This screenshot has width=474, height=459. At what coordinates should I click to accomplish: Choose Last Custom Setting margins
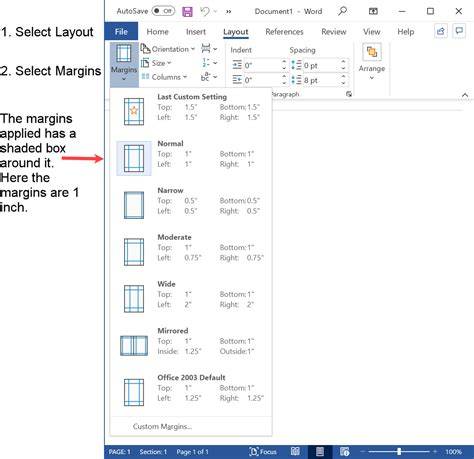coord(191,111)
